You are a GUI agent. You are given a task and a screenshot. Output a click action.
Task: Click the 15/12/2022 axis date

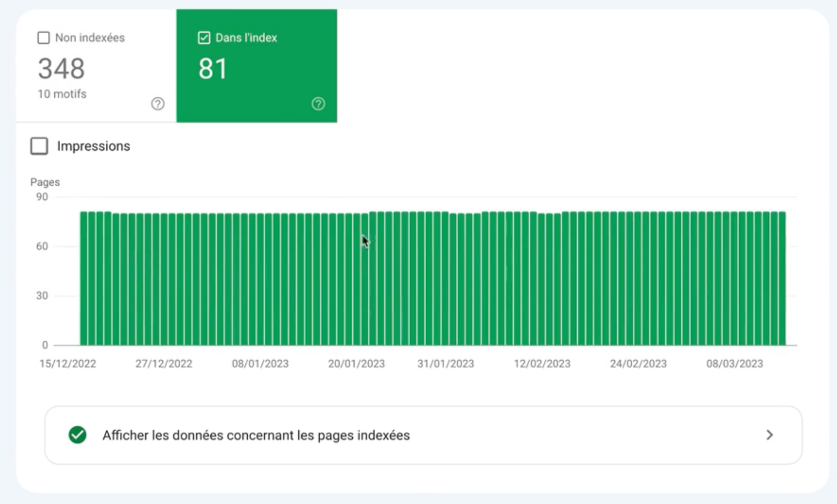(x=67, y=364)
